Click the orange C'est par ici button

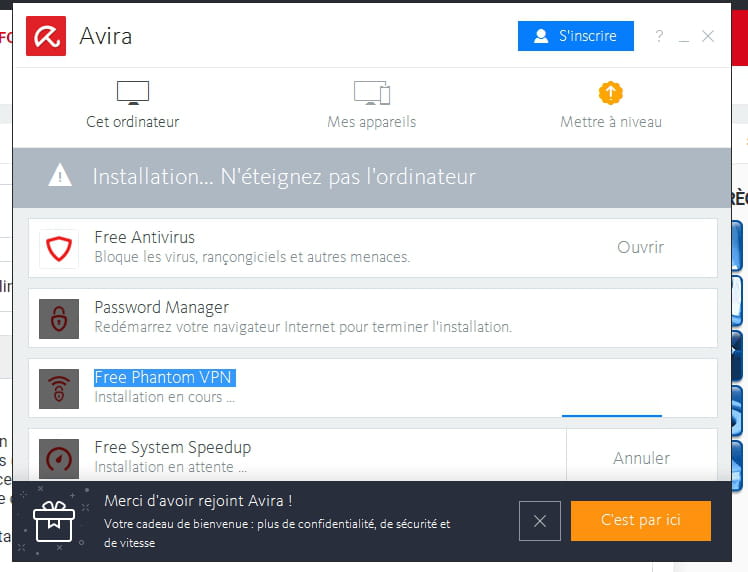click(641, 520)
